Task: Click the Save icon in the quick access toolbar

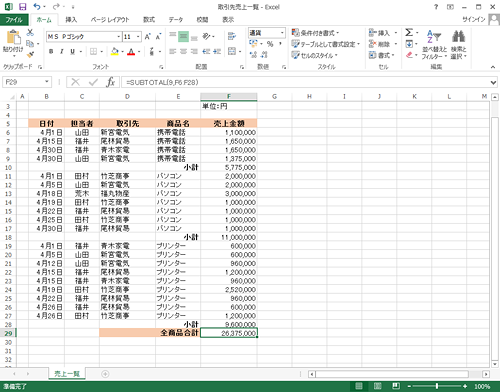Action: [22, 7]
